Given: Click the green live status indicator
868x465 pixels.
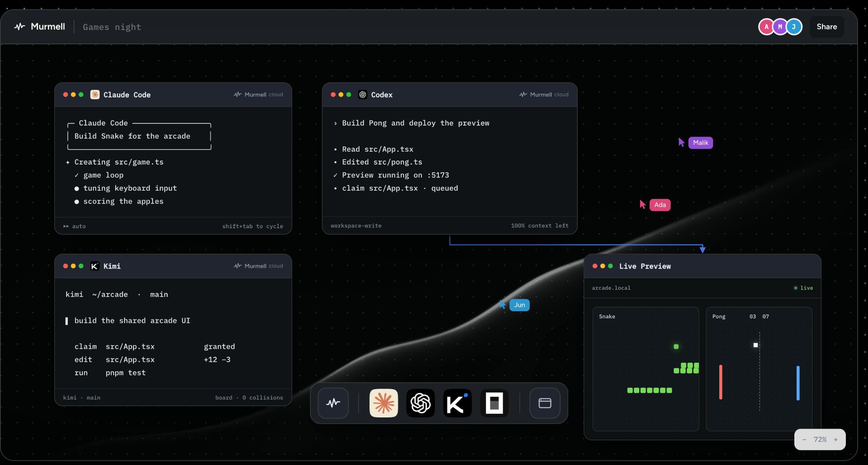Looking at the screenshot, I should pyautogui.click(x=803, y=288).
